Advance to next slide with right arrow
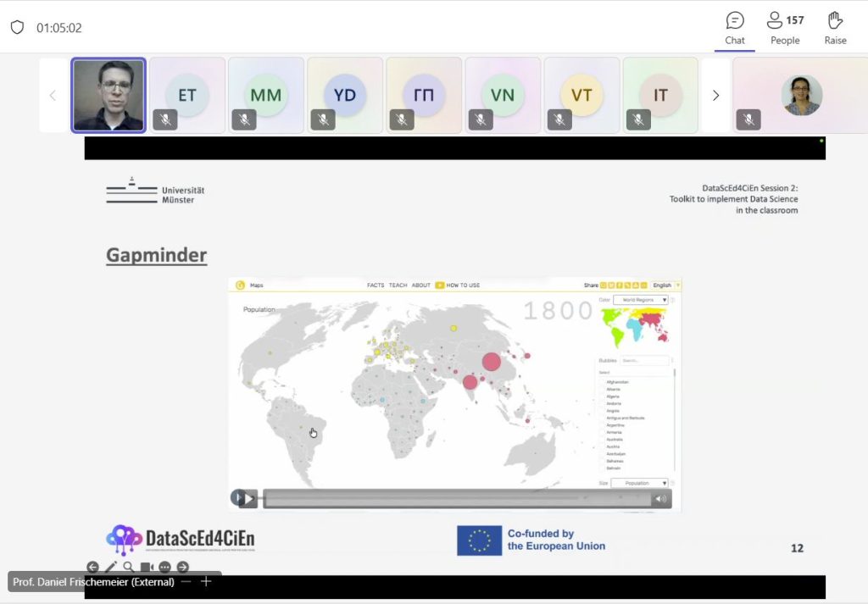Image resolution: width=868 pixels, height=604 pixels. (182, 567)
